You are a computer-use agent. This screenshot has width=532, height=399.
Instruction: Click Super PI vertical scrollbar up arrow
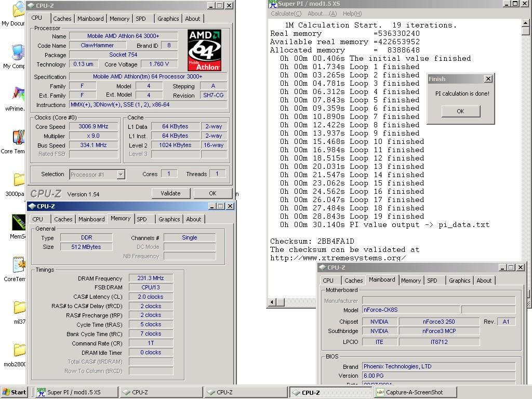pyautogui.click(x=525, y=23)
